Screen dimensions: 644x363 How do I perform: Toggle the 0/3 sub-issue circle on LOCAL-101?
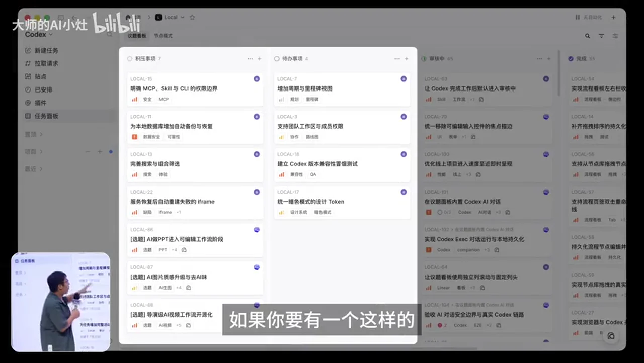tap(440, 212)
